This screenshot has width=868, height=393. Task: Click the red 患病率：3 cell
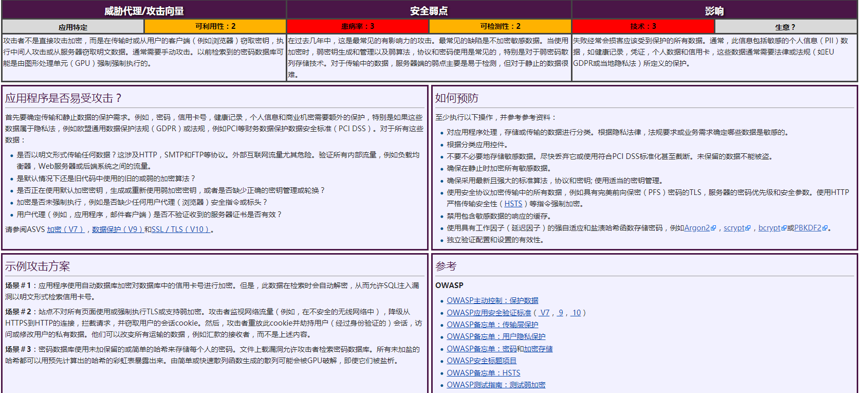tap(358, 26)
